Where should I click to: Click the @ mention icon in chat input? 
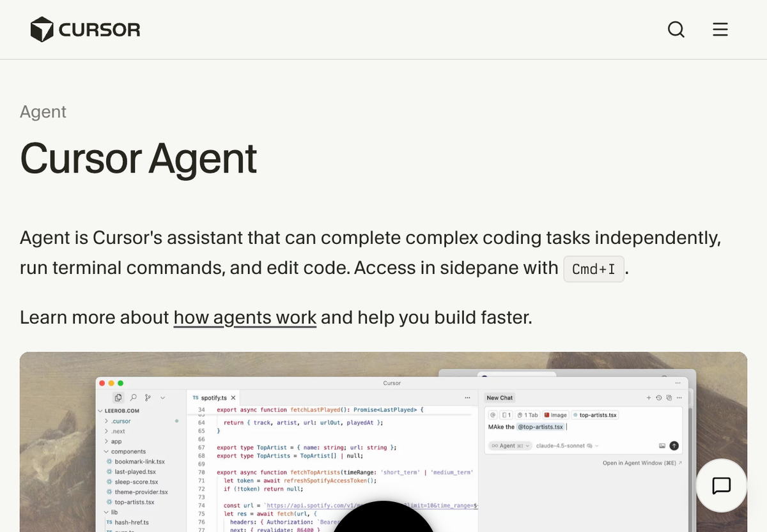coord(492,415)
